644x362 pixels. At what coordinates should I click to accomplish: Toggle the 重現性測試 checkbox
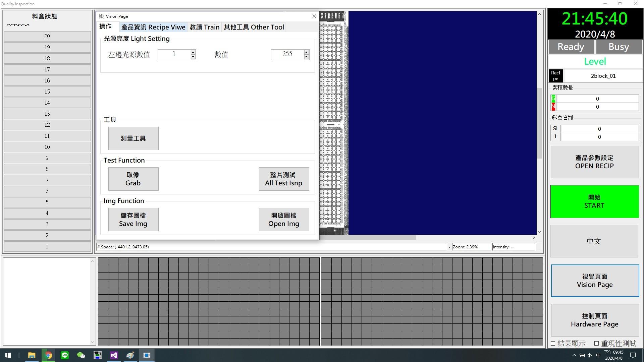coord(596,343)
